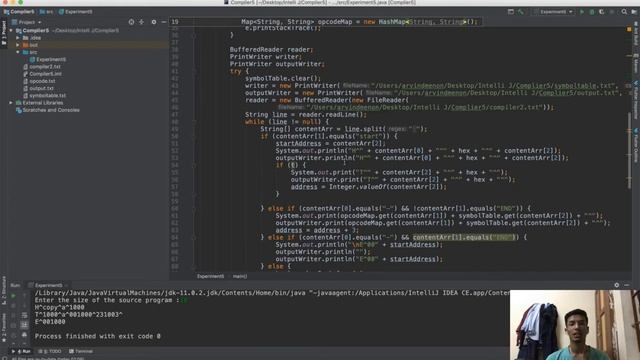
Task: Click the grayed-out Stop icon in top toolbar
Action: [612, 12]
